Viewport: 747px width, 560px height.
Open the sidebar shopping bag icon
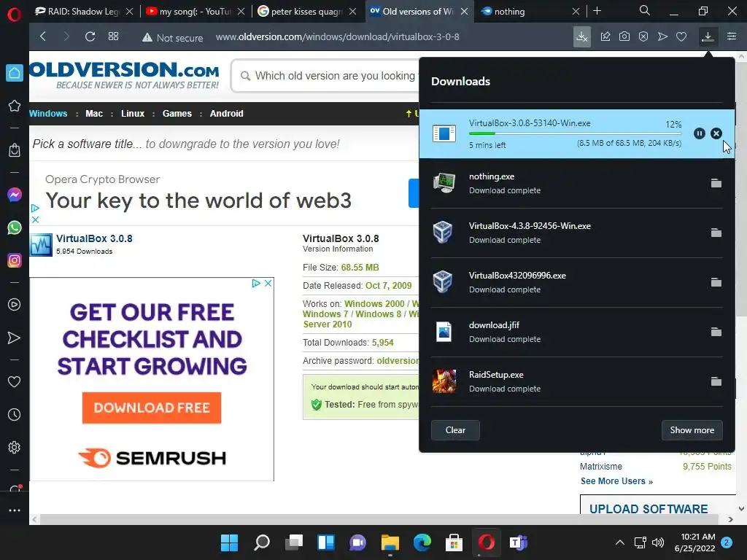pos(15,150)
